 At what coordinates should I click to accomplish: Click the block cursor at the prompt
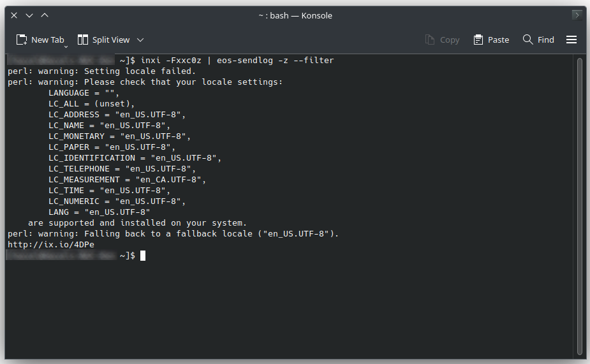pyautogui.click(x=143, y=256)
